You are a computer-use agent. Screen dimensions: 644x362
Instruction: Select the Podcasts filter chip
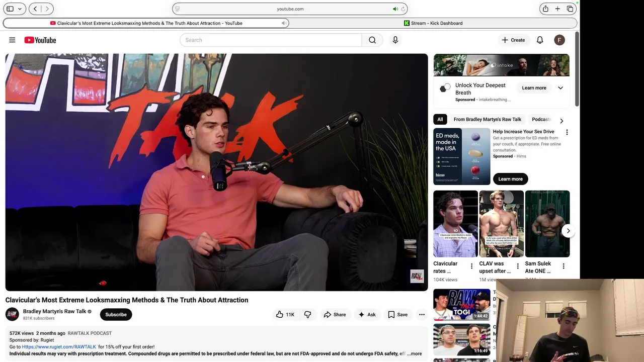(x=541, y=120)
